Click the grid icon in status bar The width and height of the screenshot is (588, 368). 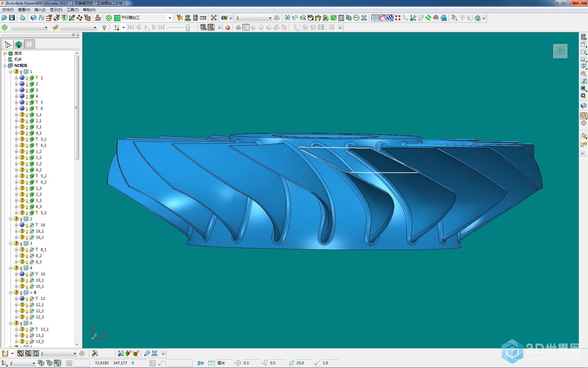pos(69,363)
